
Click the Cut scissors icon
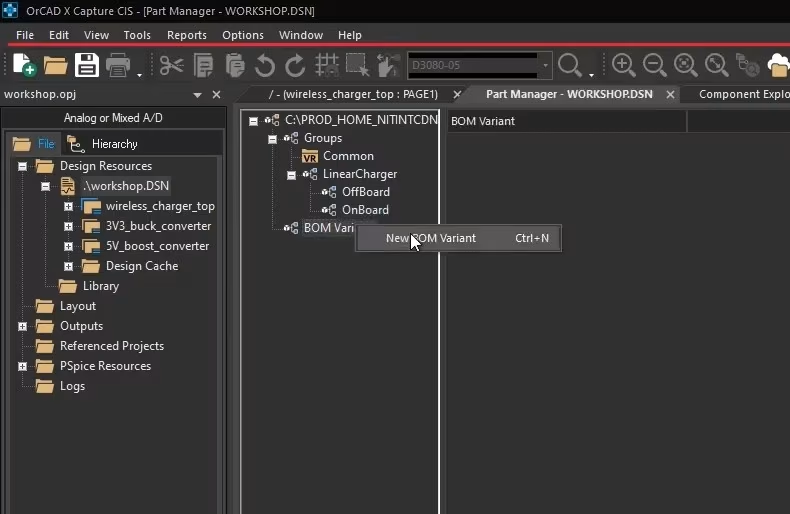point(171,66)
